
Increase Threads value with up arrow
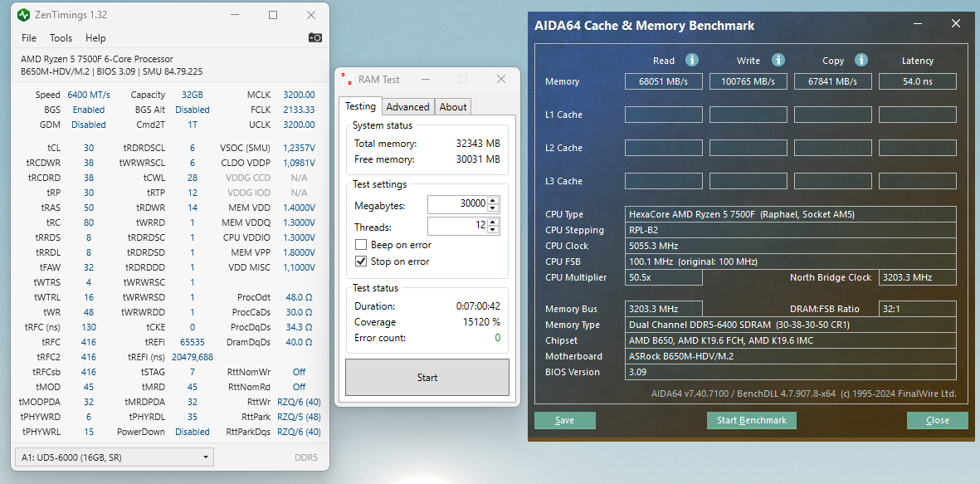(x=493, y=222)
